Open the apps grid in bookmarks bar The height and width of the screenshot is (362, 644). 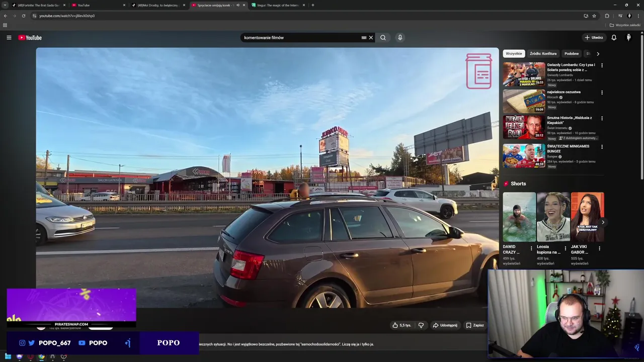(x=5, y=25)
